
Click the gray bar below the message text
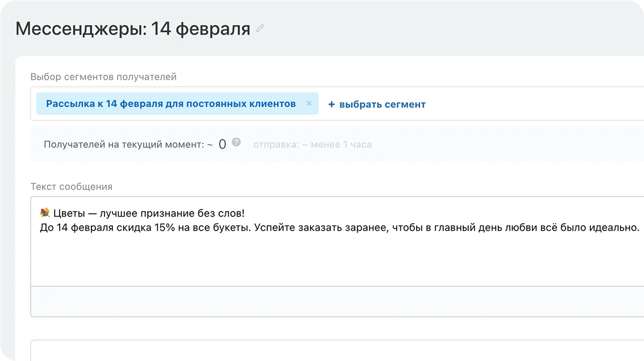[x=337, y=301]
